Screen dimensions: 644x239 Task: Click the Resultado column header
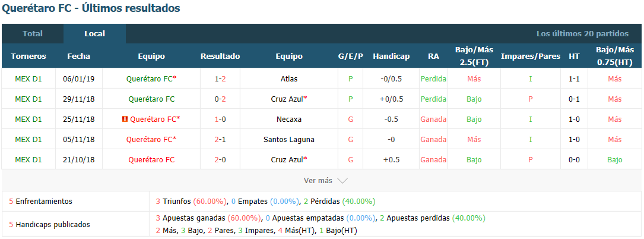[x=220, y=56]
